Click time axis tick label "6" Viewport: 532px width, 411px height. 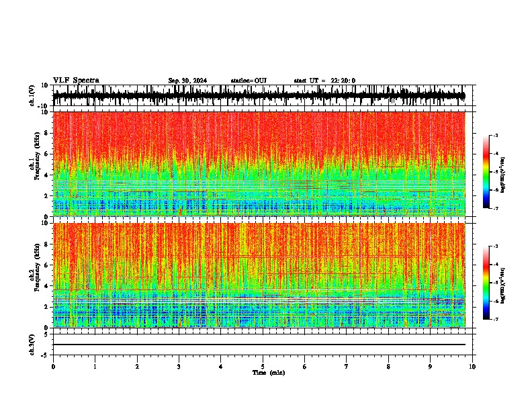point(305,367)
